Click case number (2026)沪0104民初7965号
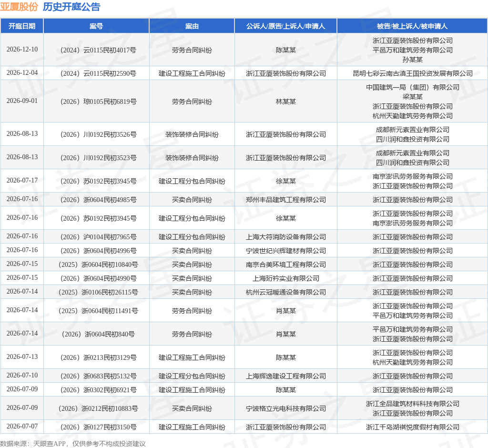Viewport: 488px width, 448px height. point(98,237)
